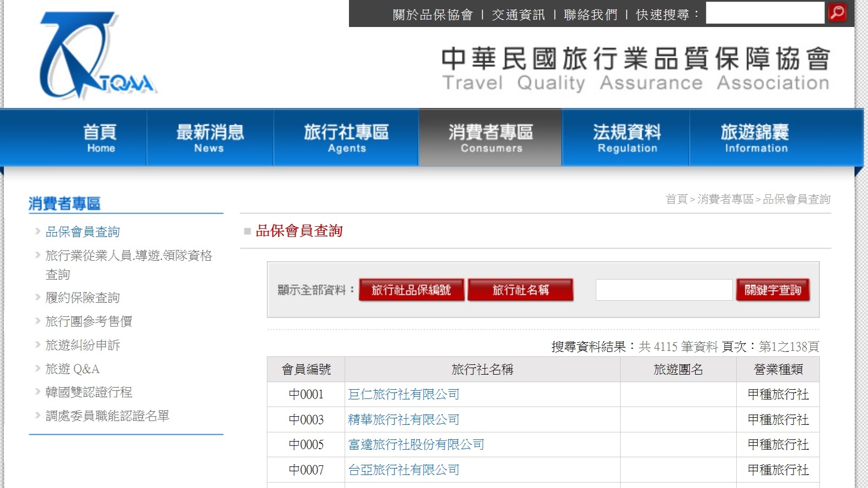The width and height of the screenshot is (868, 488).
Task: Click member number 中0003 cell
Action: (x=306, y=419)
